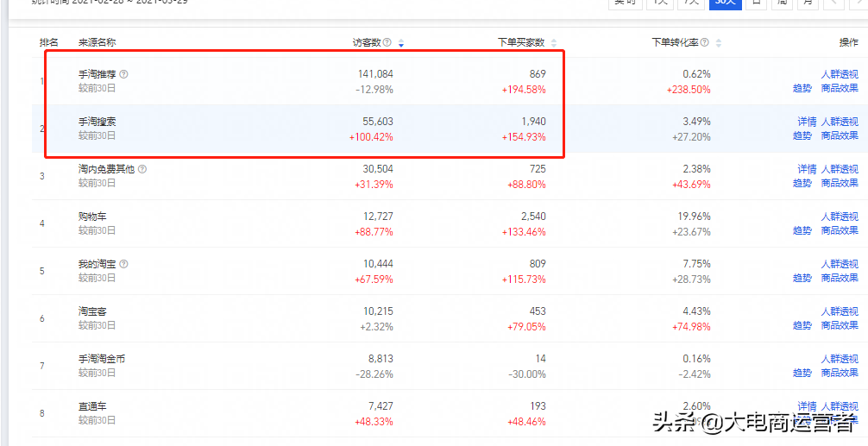Select the 淘宝客 source name

click(x=92, y=312)
